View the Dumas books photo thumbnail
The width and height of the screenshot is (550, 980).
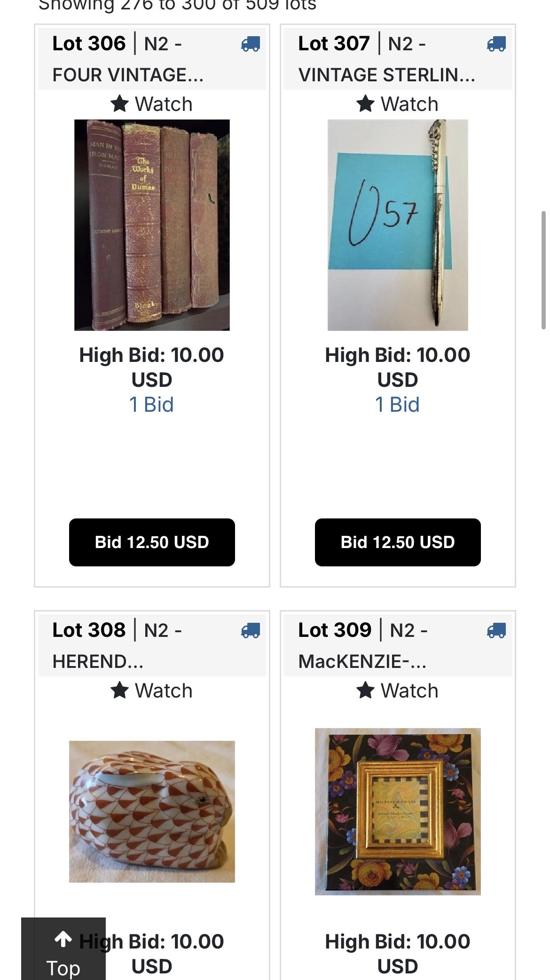point(152,225)
